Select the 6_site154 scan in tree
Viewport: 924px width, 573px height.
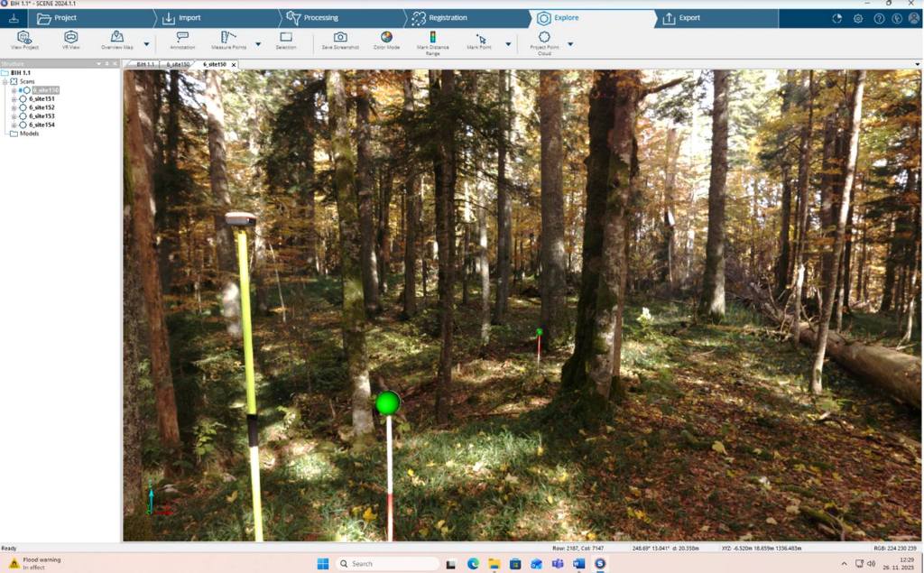[42, 125]
